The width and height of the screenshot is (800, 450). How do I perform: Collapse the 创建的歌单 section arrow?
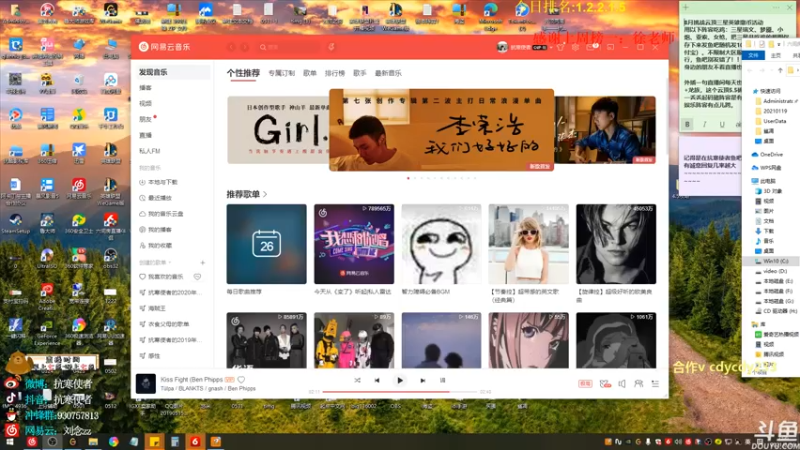(169, 262)
